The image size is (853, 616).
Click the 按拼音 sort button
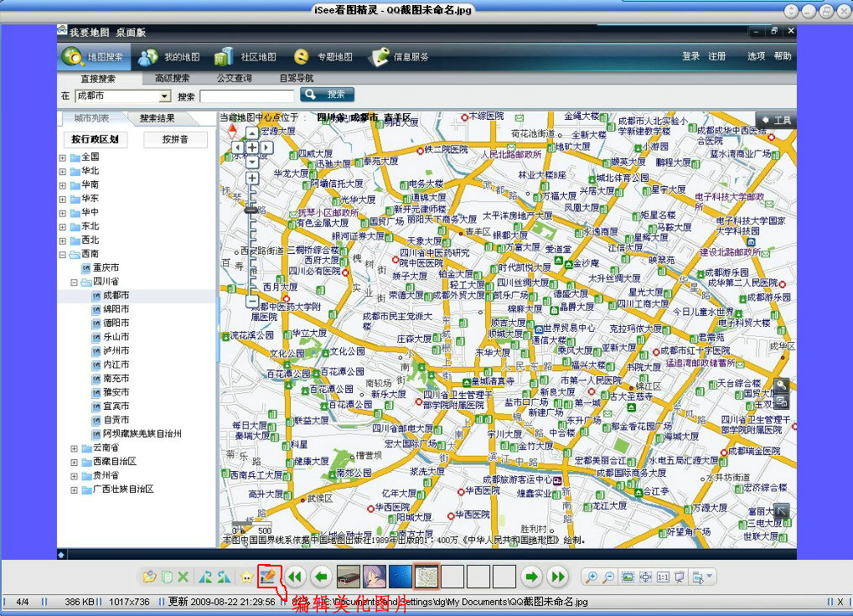click(175, 139)
